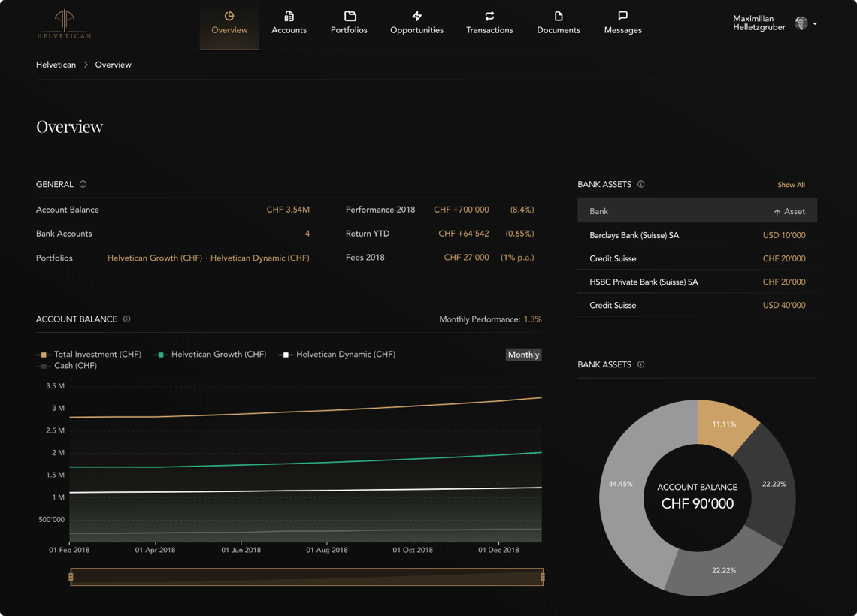This screenshot has height=616, width=857.
Task: Open Accounts via its banknote icon
Action: (x=289, y=14)
